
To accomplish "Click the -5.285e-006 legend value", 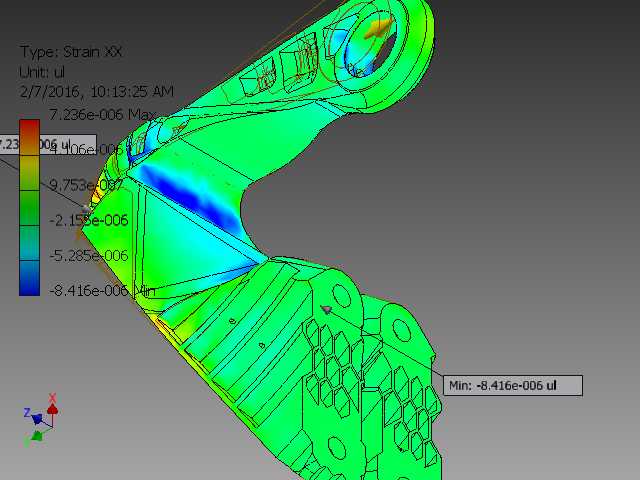I will (89, 256).
